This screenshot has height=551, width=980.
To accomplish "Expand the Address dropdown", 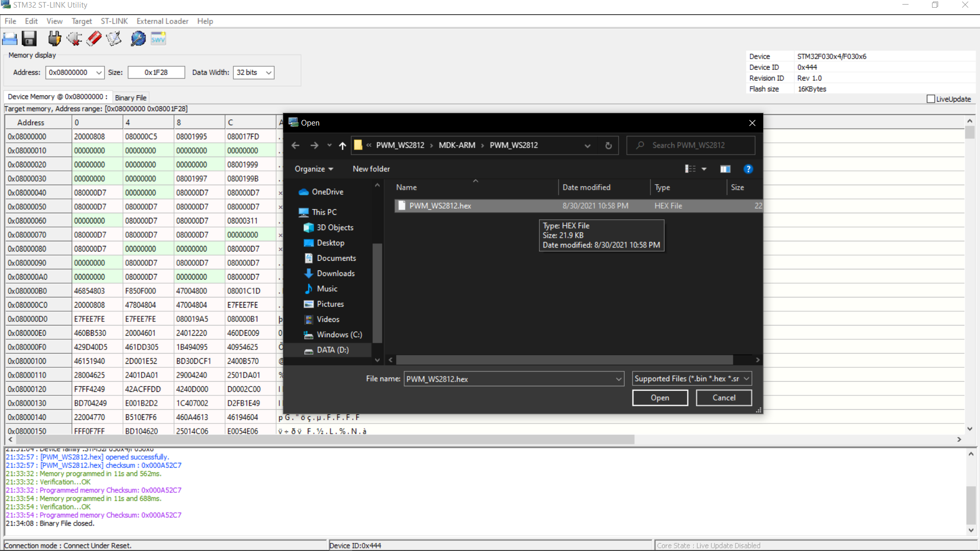I will (x=99, y=72).
